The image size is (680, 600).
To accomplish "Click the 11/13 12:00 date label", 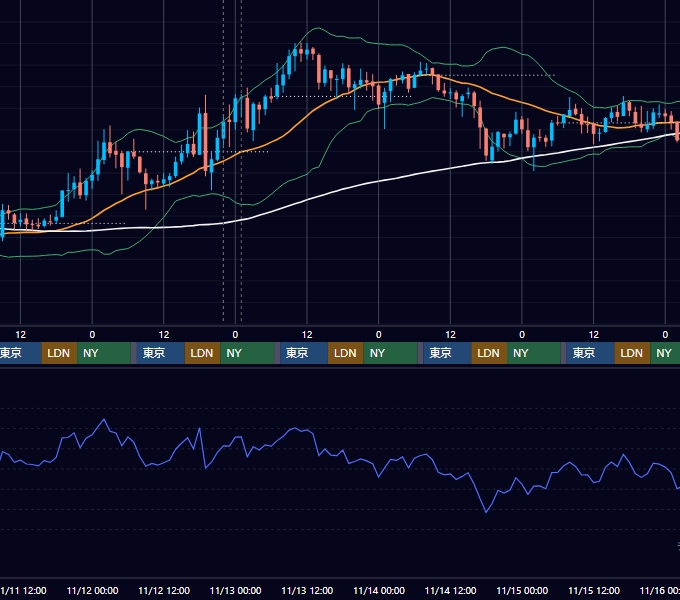I will (307, 590).
